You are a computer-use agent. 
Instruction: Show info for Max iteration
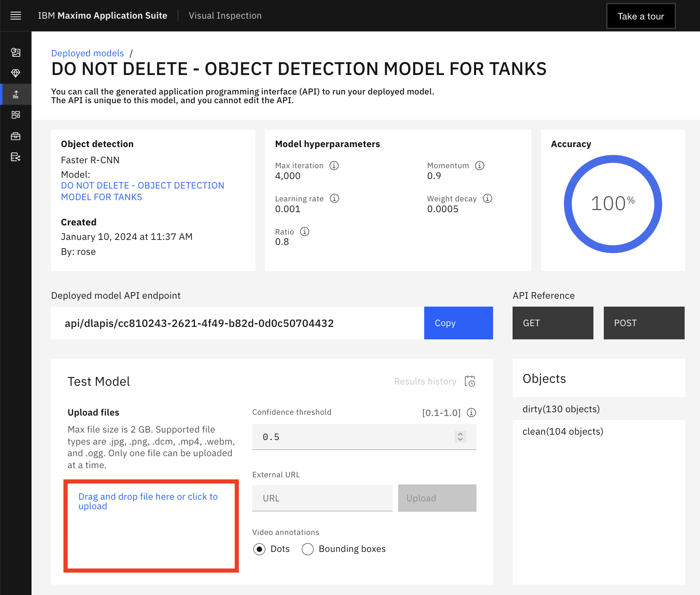(334, 166)
